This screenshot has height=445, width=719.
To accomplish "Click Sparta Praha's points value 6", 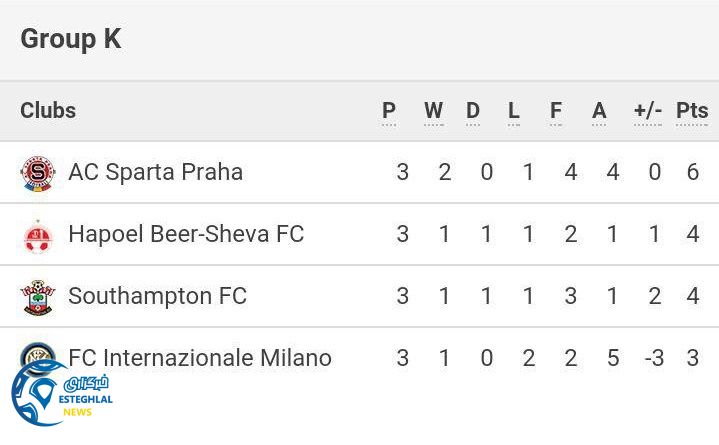I will click(692, 172).
